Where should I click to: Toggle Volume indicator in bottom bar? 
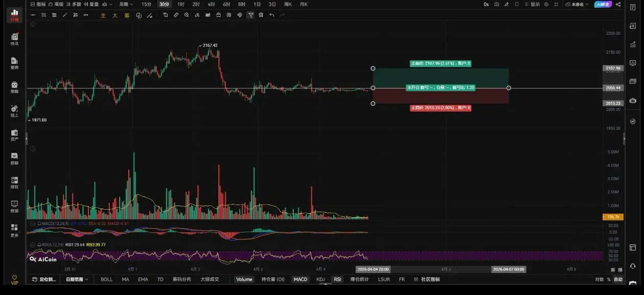click(x=244, y=279)
